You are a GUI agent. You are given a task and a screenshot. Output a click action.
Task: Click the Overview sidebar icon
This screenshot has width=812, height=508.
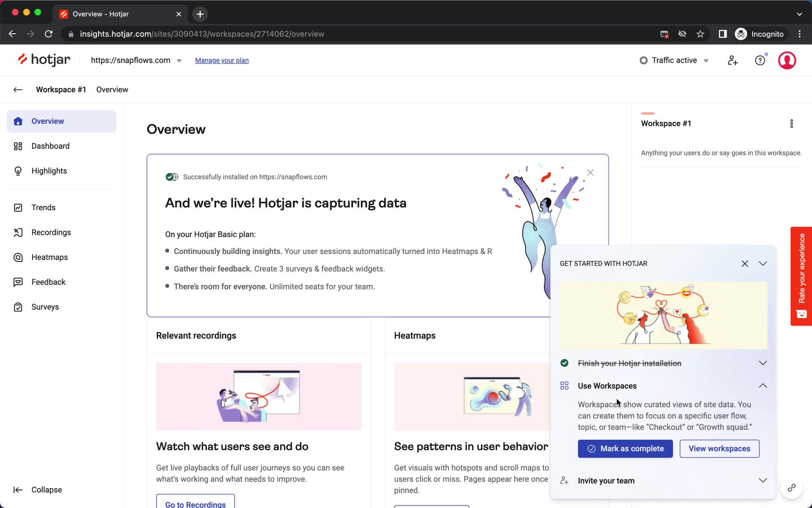pyautogui.click(x=19, y=121)
